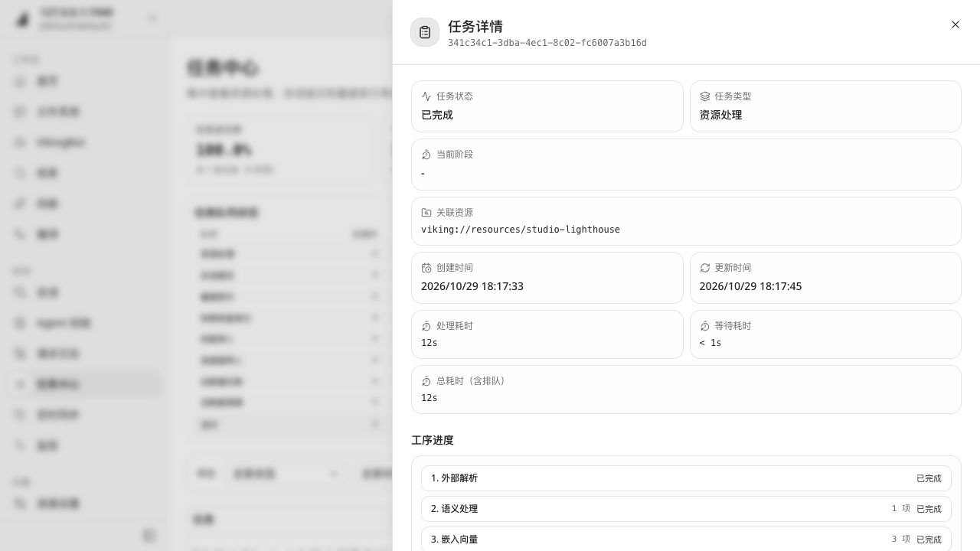Screen dimensions: 980x551
Task: Click the 工序进度 section heading
Action: (x=433, y=441)
